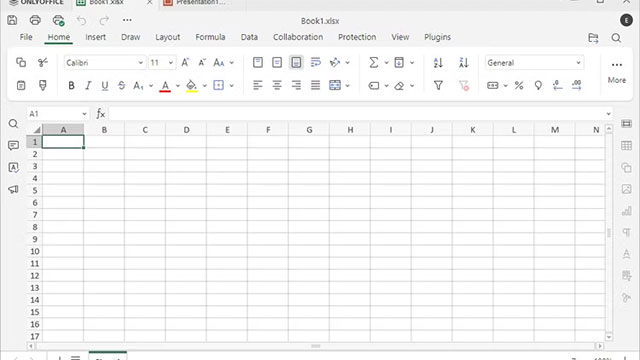Switch to the Data tab

249,37
